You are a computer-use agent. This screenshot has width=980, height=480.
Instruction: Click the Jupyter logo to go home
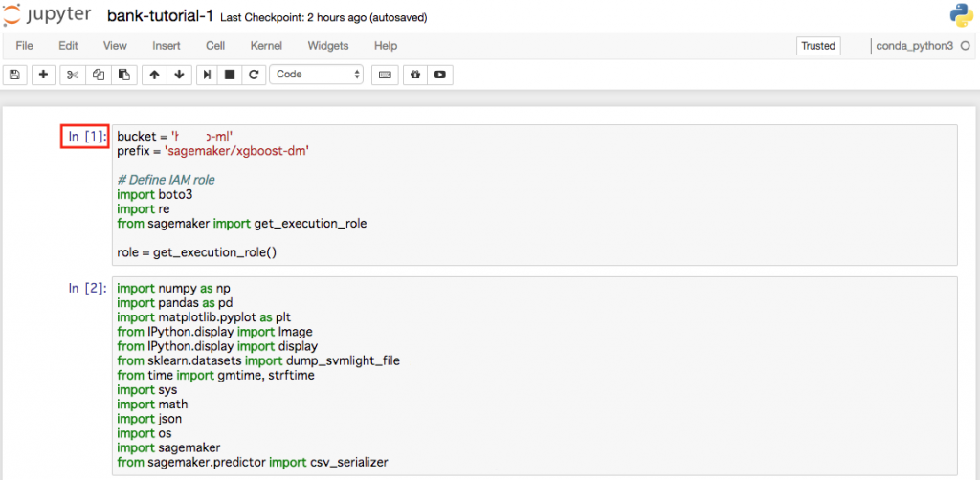[x=49, y=16]
